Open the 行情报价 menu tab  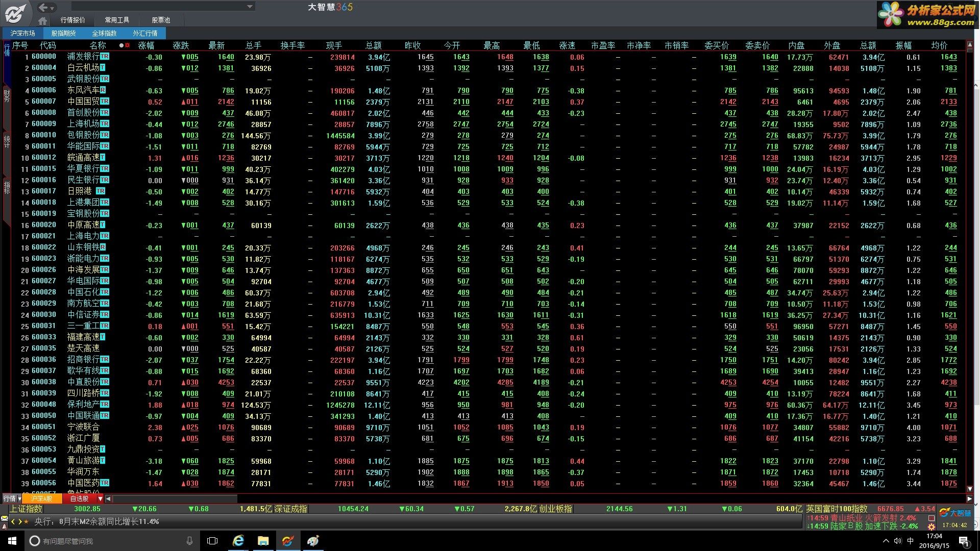pos(72,20)
